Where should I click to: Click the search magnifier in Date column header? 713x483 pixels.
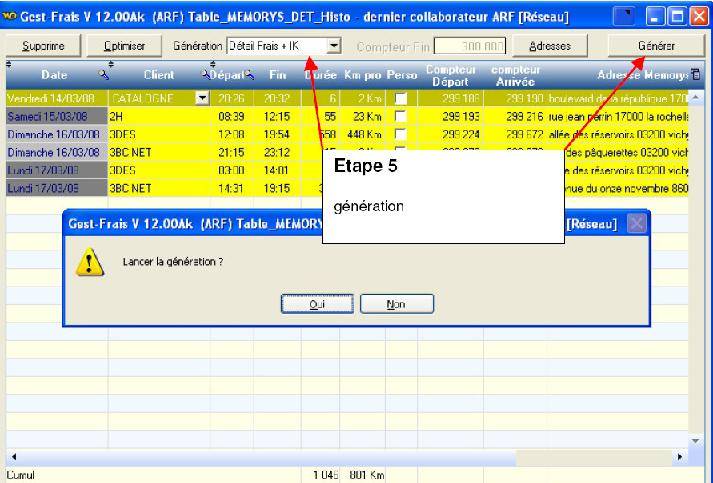point(104,75)
